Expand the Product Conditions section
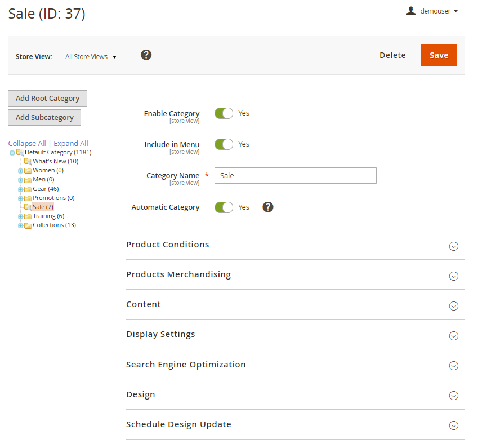Screen dimensions: 478x448 453,246
